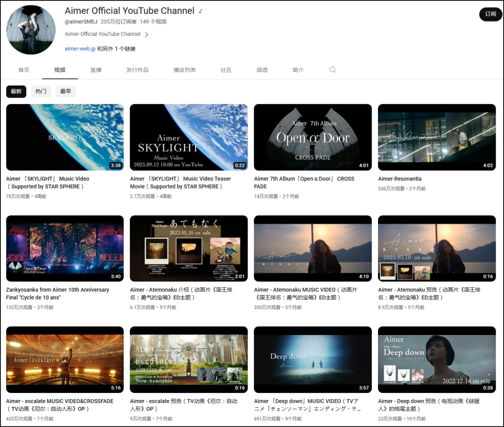Viewport: 504px width, 427px height.
Task: Click the Atemonaku 预告 video title
Action: 429,293
